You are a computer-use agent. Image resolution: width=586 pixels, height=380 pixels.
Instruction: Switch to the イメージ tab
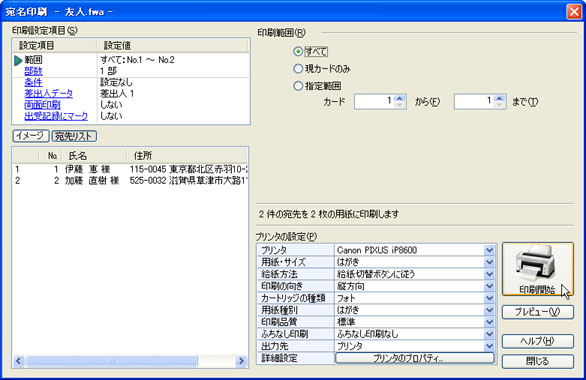pyautogui.click(x=31, y=136)
